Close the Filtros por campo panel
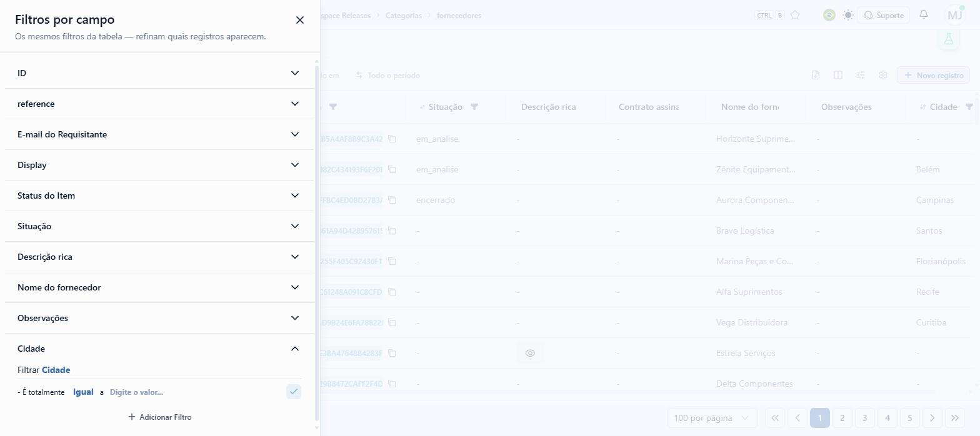The image size is (980, 436). (x=300, y=20)
